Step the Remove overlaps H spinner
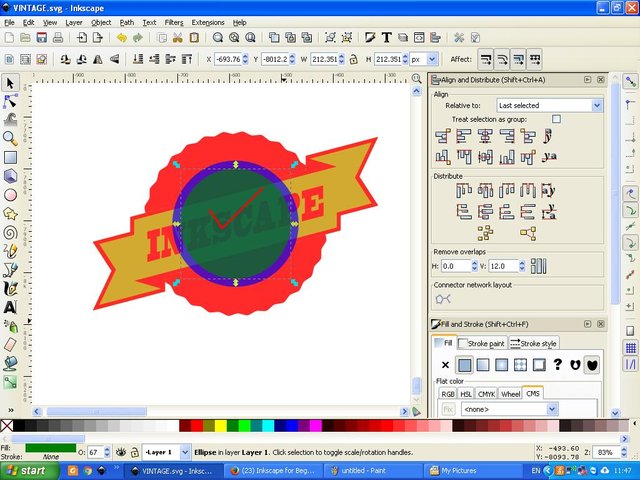 coord(474,266)
